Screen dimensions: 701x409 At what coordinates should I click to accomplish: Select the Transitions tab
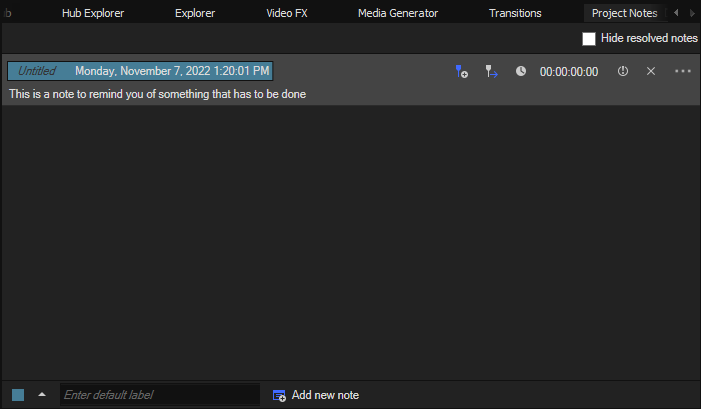(x=515, y=13)
